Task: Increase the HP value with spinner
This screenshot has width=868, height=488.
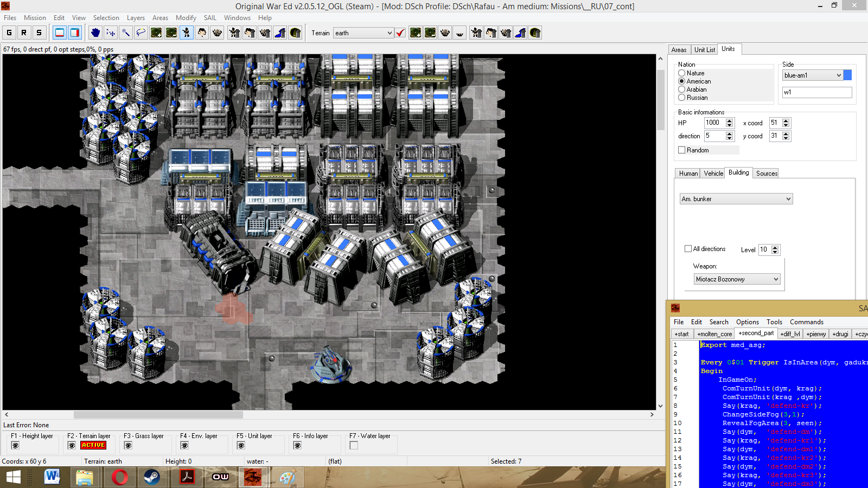Action: pyautogui.click(x=730, y=121)
